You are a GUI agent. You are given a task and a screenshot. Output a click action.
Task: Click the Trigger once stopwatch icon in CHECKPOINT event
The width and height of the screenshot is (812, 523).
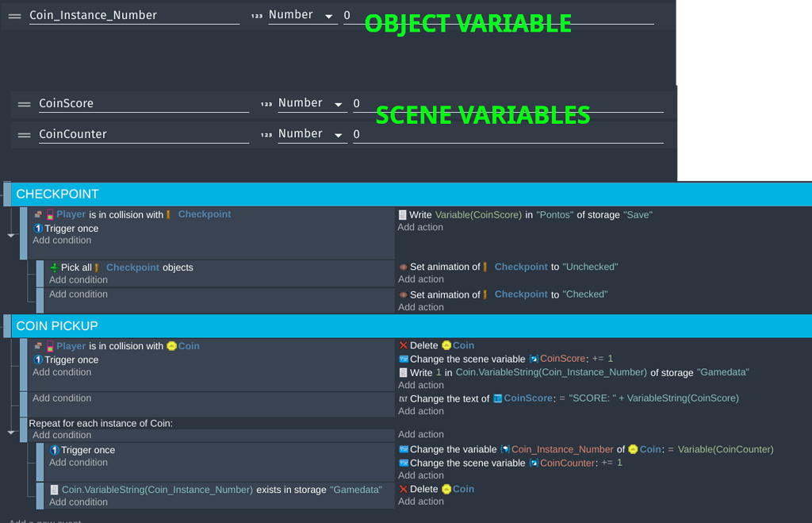tap(36, 227)
